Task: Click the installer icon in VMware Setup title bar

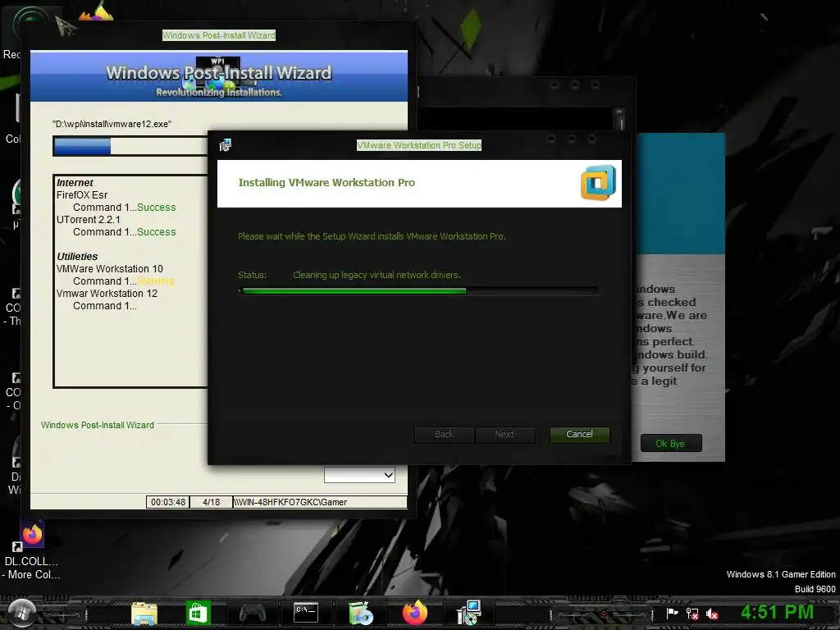Action: [x=226, y=144]
